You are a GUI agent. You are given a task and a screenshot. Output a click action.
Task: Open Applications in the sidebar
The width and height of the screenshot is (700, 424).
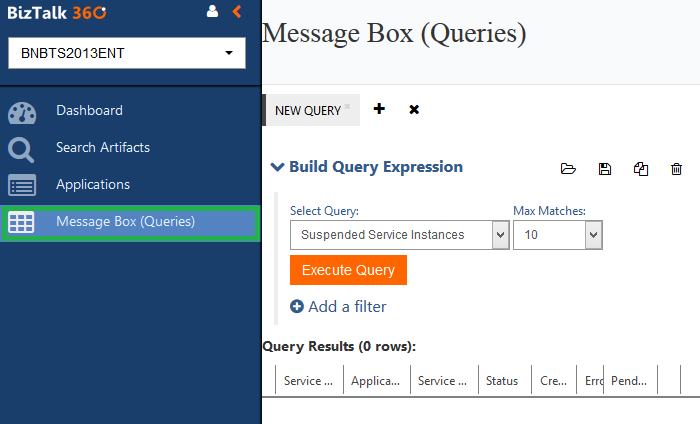[x=93, y=185]
